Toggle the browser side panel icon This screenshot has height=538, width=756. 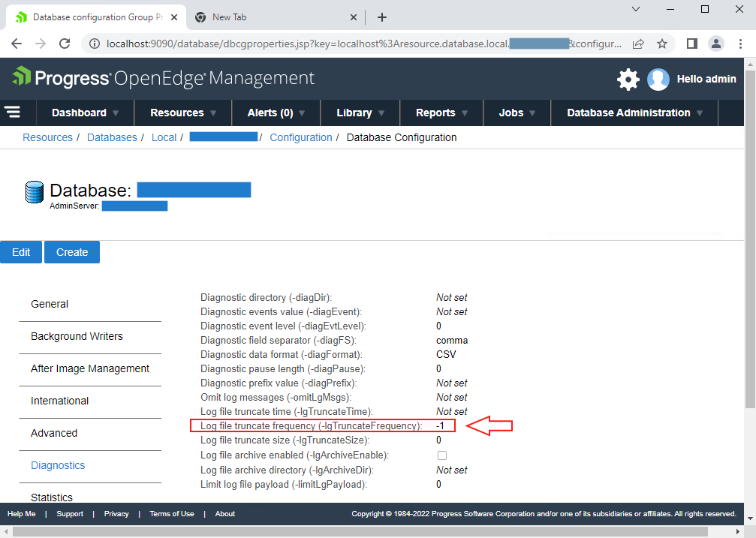click(x=692, y=44)
